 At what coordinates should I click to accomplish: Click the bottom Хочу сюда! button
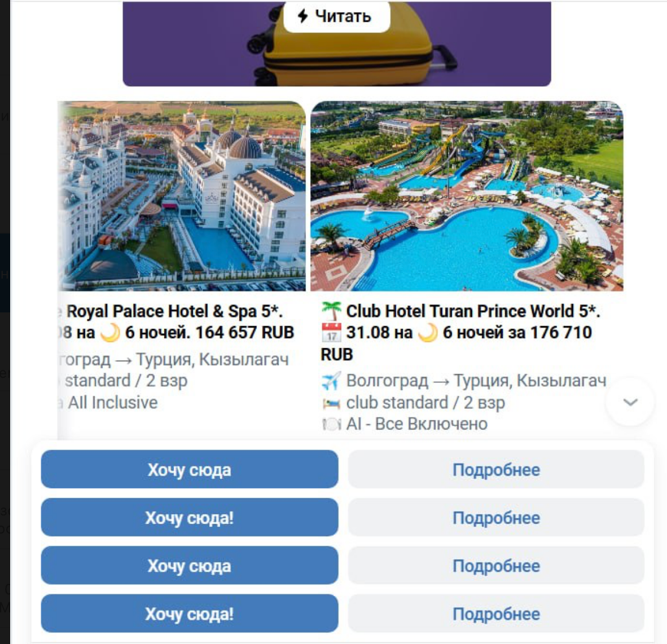[x=190, y=614]
